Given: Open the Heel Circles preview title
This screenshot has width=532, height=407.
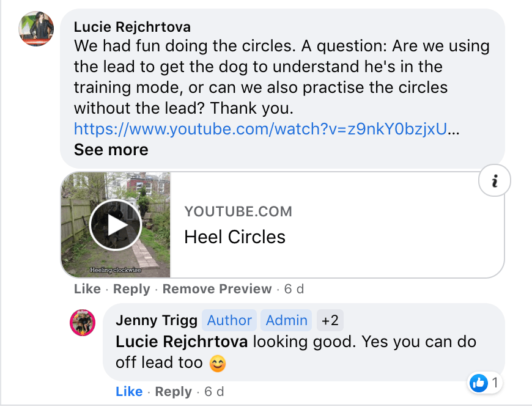Looking at the screenshot, I should click(235, 237).
